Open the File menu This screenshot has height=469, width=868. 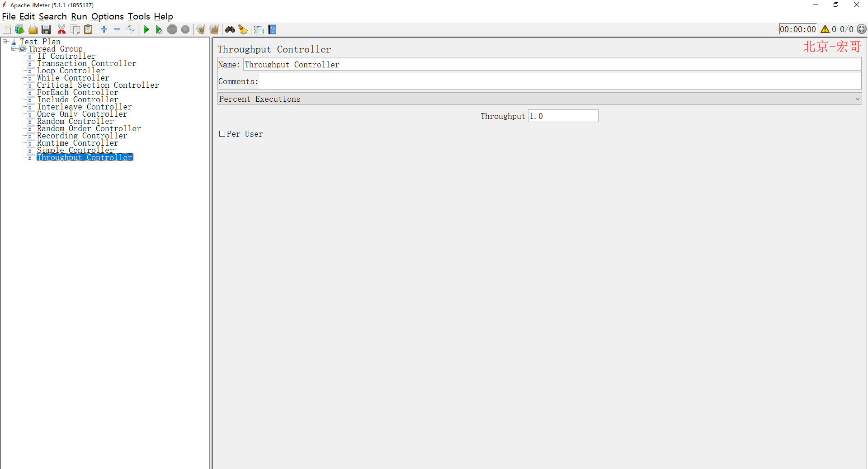(9, 16)
